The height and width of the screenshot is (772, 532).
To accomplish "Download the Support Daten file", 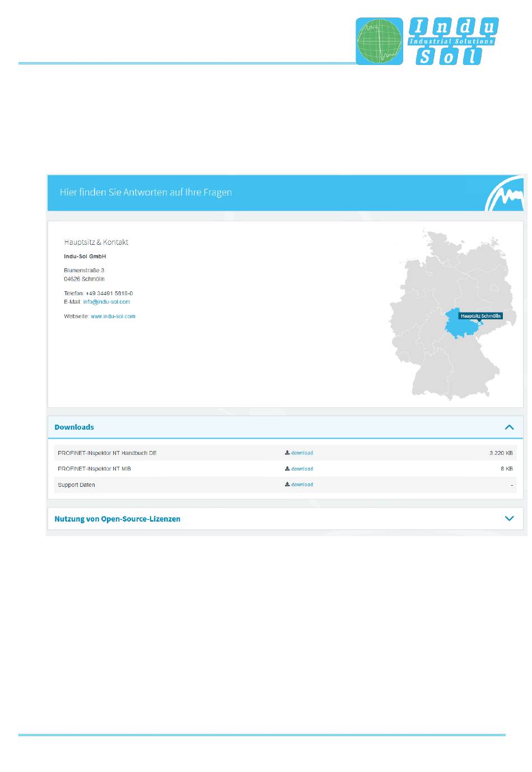I will (x=302, y=485).
